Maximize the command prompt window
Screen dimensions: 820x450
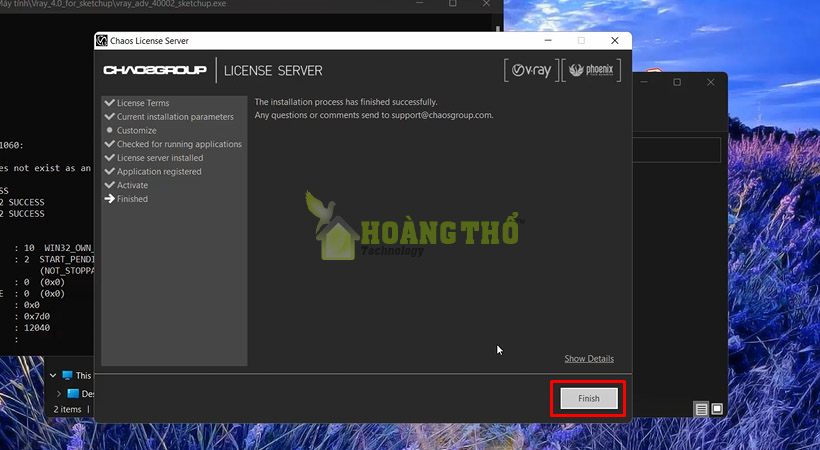click(x=453, y=3)
